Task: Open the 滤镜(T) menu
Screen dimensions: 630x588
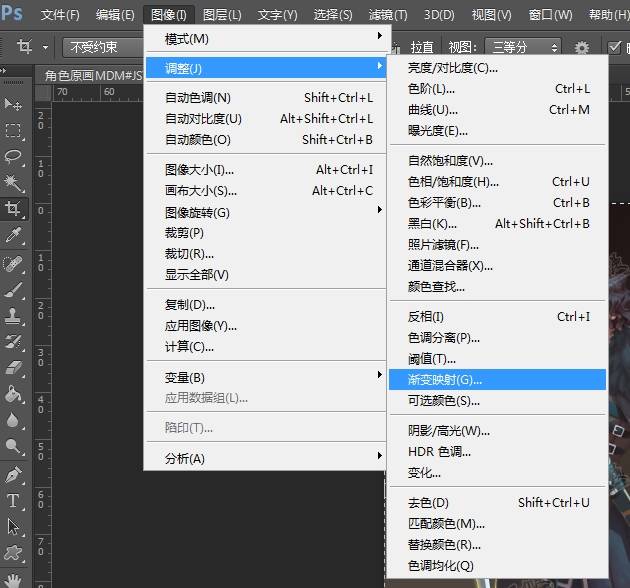Action: click(388, 15)
